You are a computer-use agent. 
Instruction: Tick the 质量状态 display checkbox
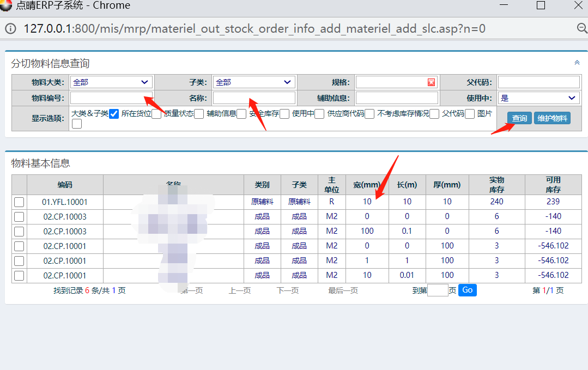tap(199, 114)
